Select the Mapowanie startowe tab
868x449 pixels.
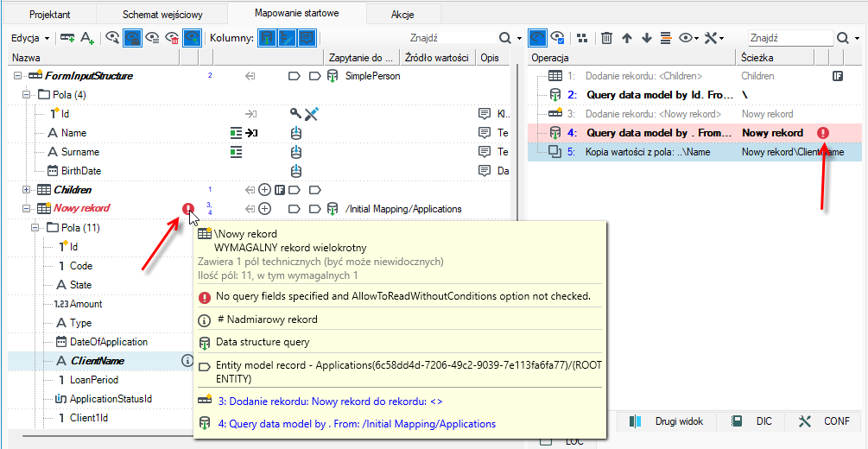pyautogui.click(x=297, y=13)
